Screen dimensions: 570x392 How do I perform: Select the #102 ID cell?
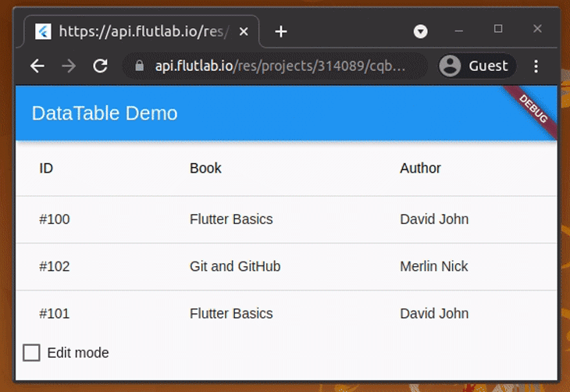[55, 266]
